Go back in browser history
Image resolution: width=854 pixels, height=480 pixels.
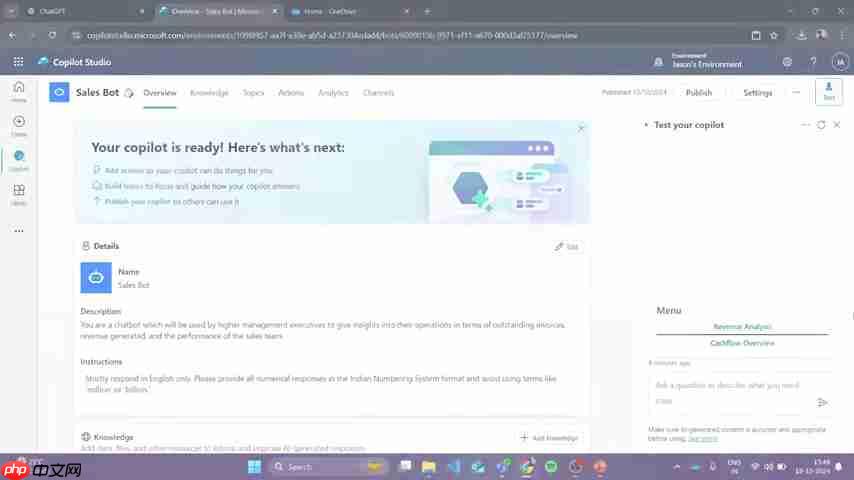[x=13, y=35]
